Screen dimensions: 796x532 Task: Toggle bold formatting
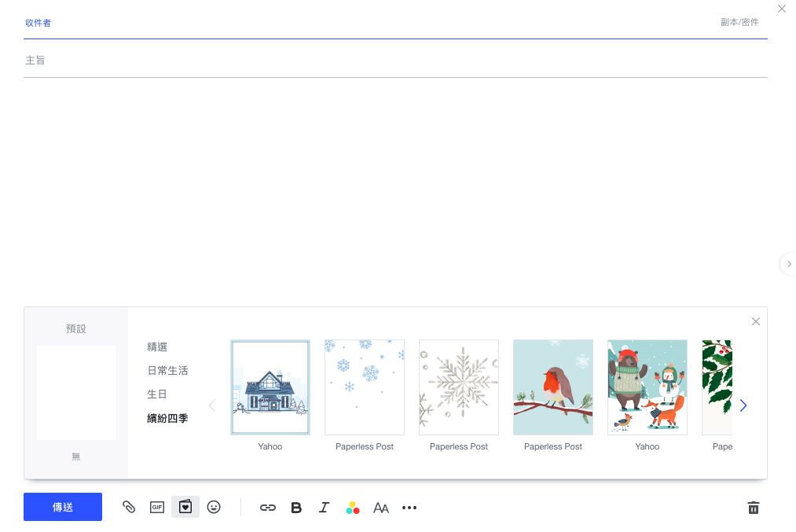click(x=296, y=508)
